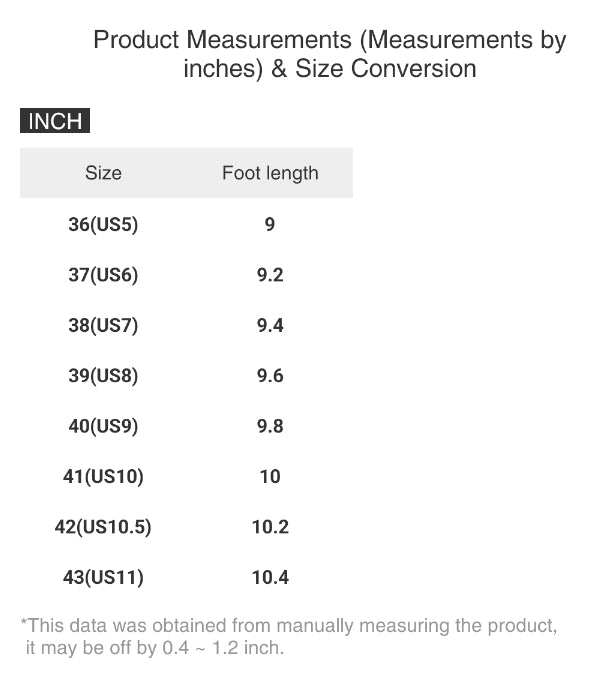The image size is (614, 678).
Task: Select the 9.8 foot length value
Action: [270, 426]
